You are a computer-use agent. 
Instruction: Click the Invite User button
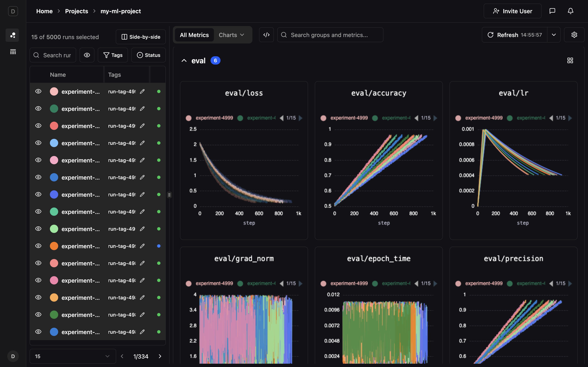pos(512,11)
